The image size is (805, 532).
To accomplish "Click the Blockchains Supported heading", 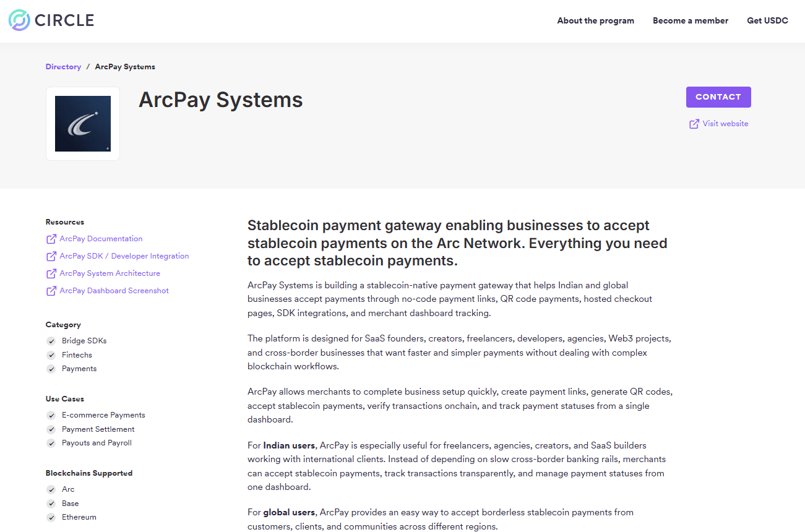I will pos(89,473).
